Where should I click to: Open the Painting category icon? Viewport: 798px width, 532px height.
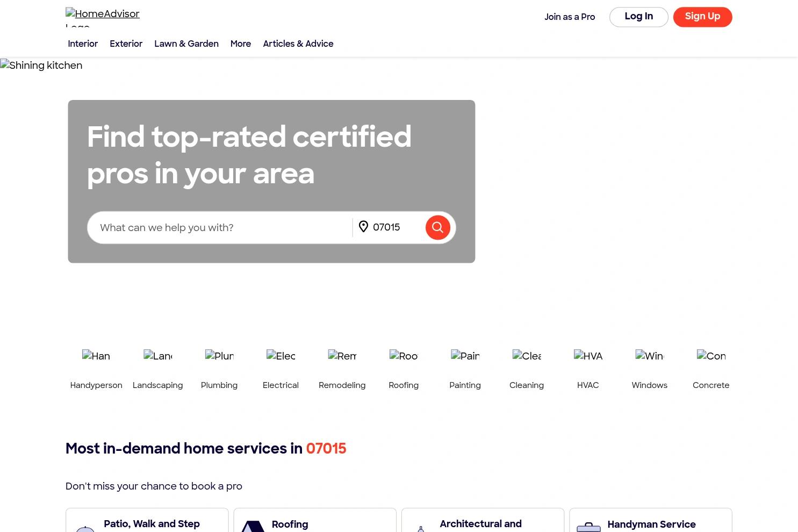[x=465, y=356]
